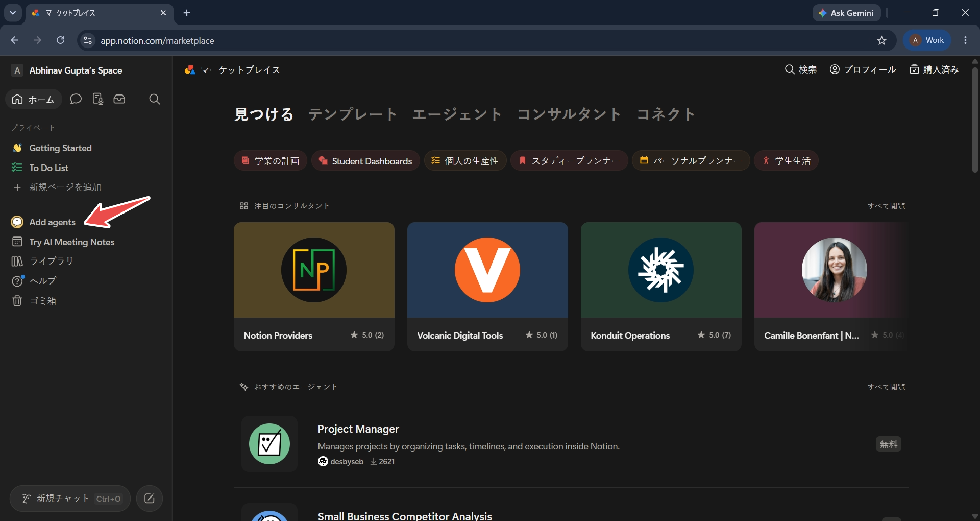Open the AI meeting notes sidebar icon

97,99
